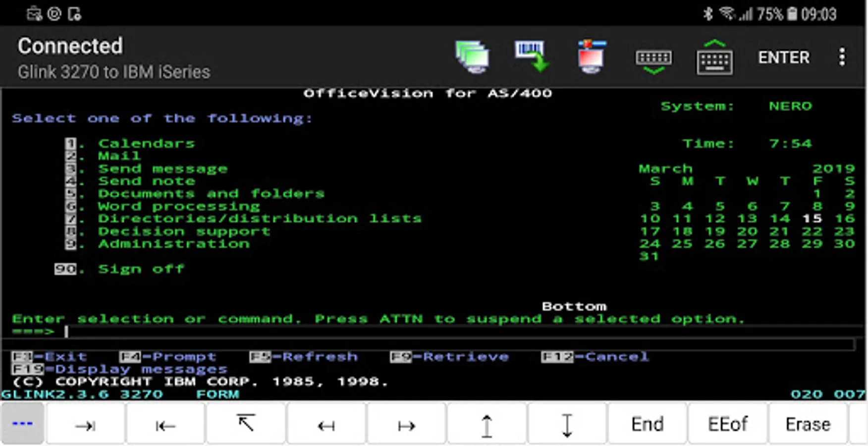Select menu option 2 Mail
The image size is (868, 446).
(103, 156)
